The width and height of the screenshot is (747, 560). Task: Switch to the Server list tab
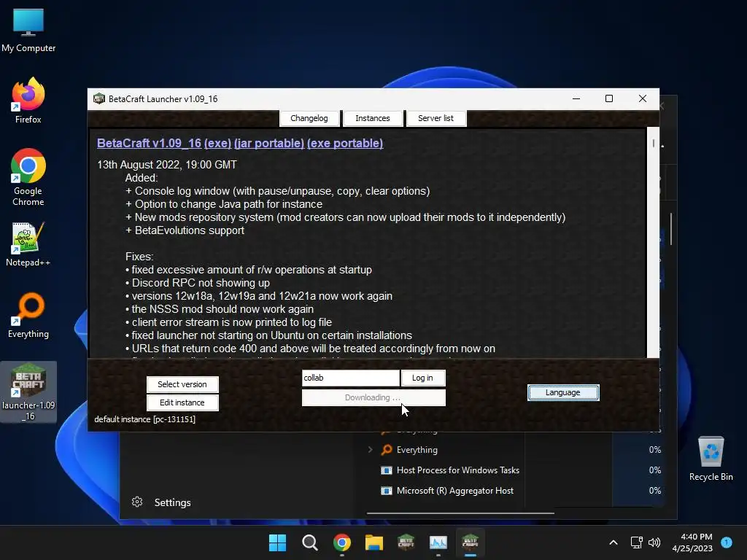[x=436, y=118]
